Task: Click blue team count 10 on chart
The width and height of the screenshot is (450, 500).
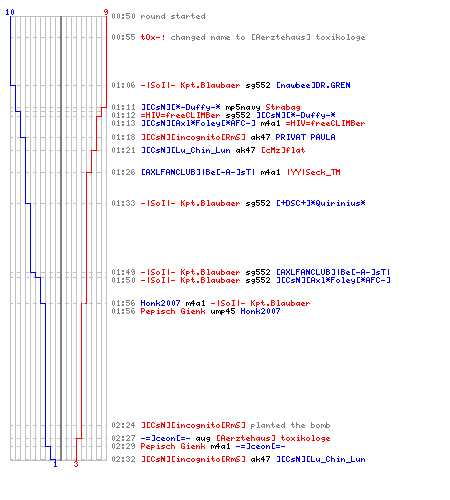Action: tap(10, 12)
